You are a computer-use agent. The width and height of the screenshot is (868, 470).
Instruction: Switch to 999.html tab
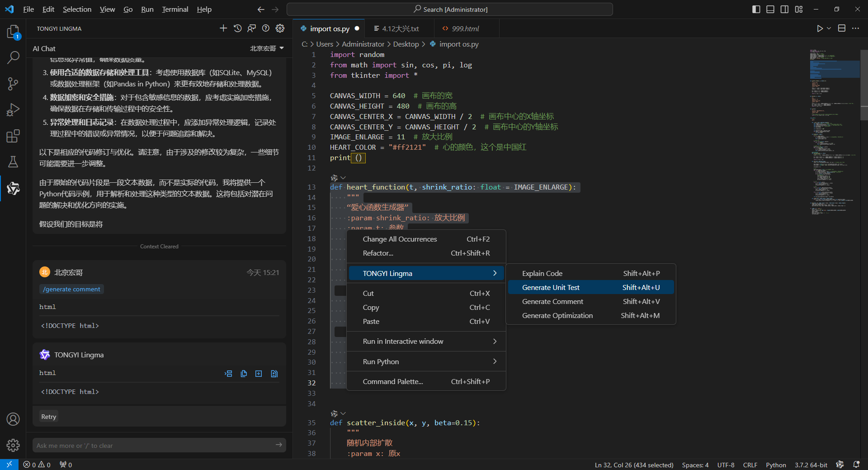click(466, 28)
